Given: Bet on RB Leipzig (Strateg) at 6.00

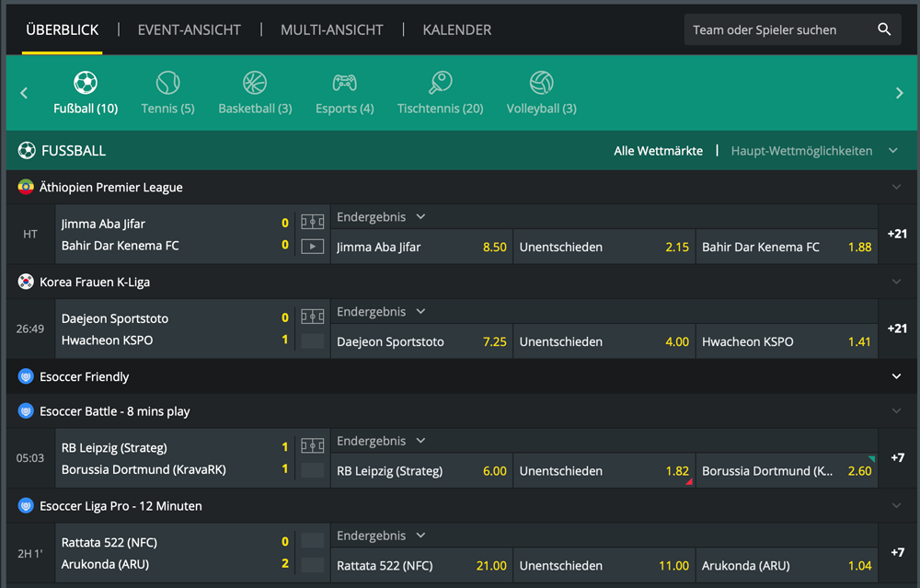Looking at the screenshot, I should [x=421, y=470].
